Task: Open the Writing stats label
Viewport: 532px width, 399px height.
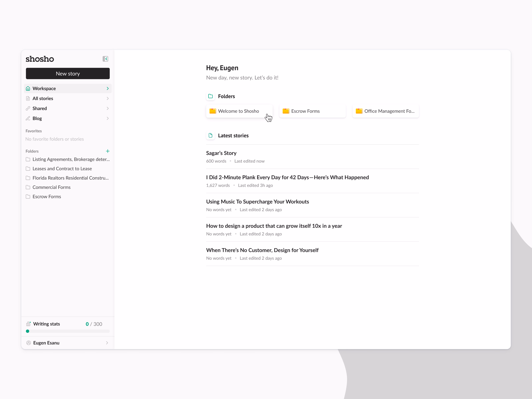Action: click(46, 324)
